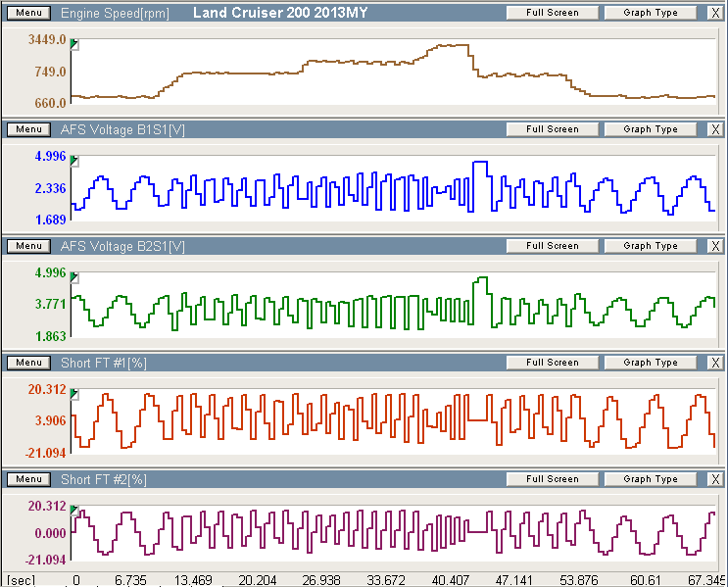The image size is (728, 587).
Task: Close the Engine Speed graph panel
Action: click(714, 13)
